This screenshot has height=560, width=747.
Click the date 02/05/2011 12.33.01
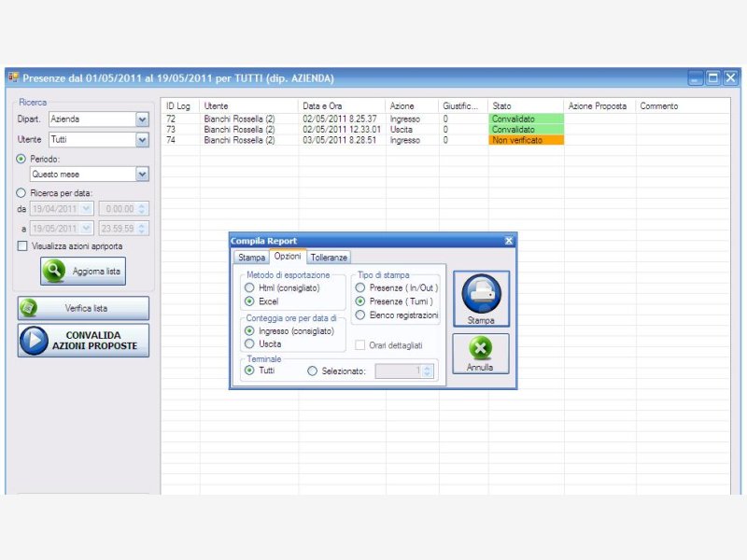342,129
